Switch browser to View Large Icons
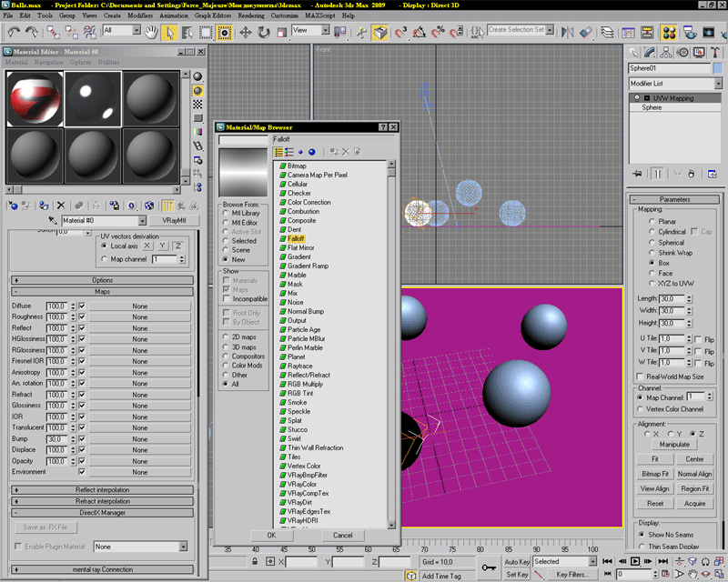This screenshot has height=582, width=728. pos(312,152)
